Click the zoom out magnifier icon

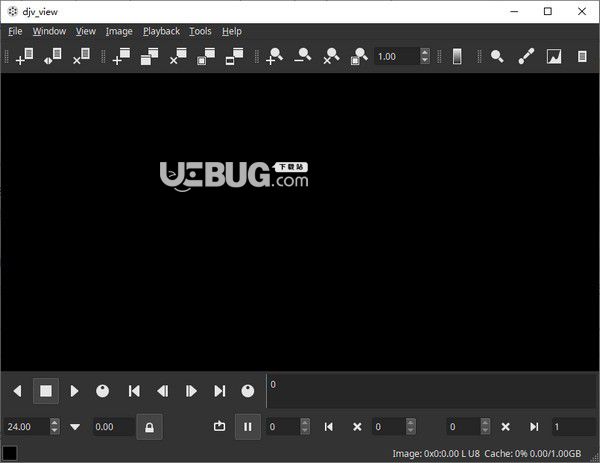[303, 57]
